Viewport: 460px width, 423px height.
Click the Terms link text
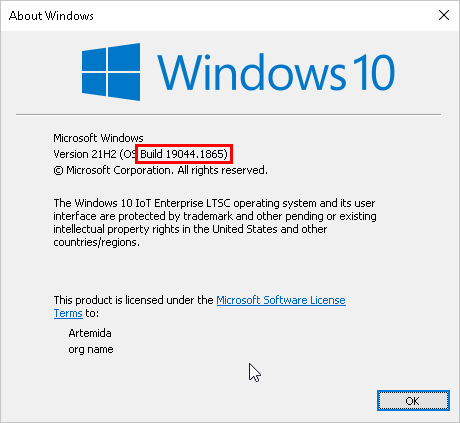(x=68, y=313)
